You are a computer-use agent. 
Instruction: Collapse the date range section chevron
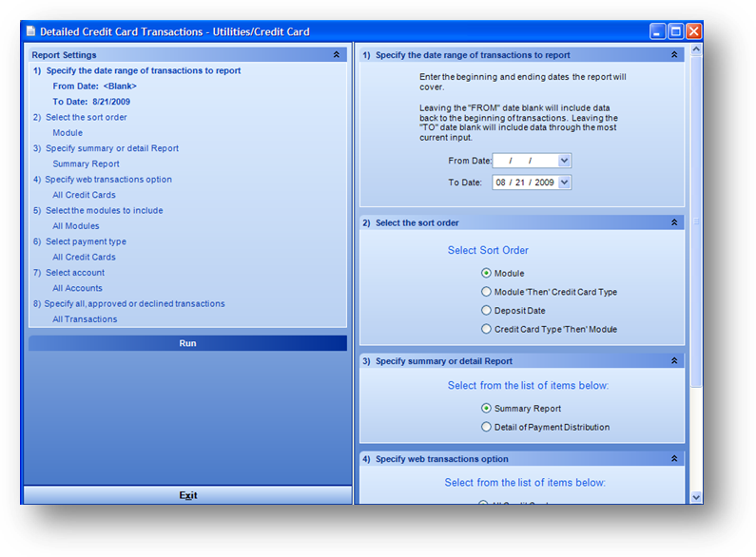[674, 55]
